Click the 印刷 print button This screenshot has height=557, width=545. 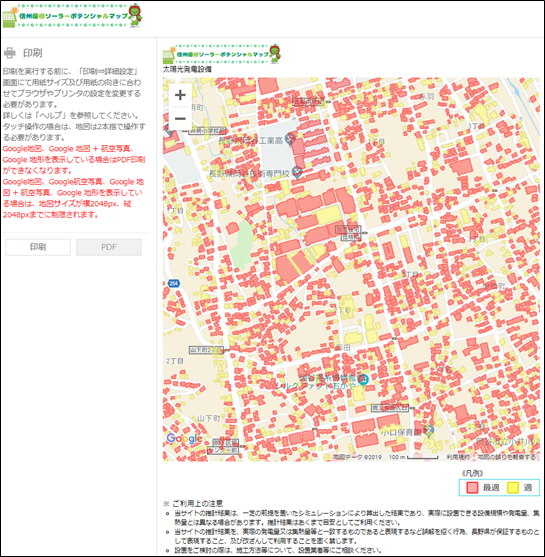point(38,247)
